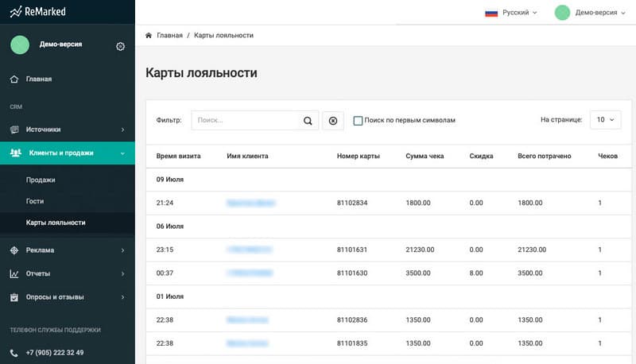
Task: Click the Карты лояльности page heading
Action: 201,73
